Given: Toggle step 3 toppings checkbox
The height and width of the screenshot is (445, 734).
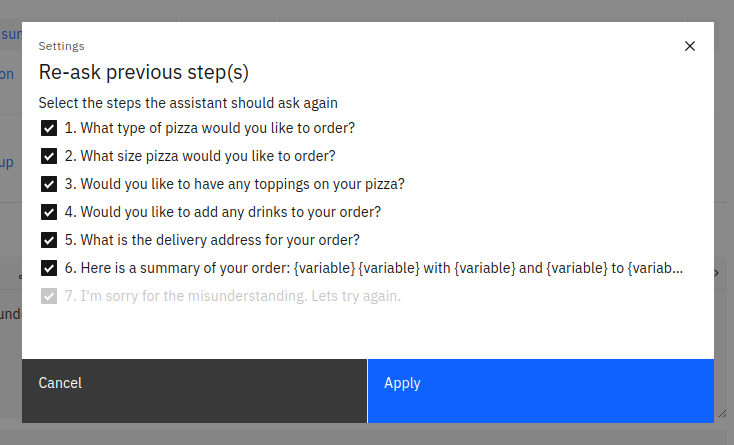Looking at the screenshot, I should pyautogui.click(x=48, y=184).
